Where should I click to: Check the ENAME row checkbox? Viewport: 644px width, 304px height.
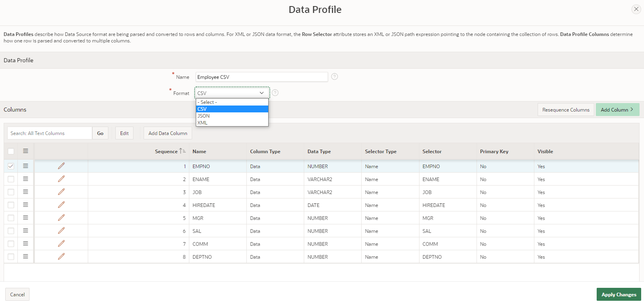(11, 179)
